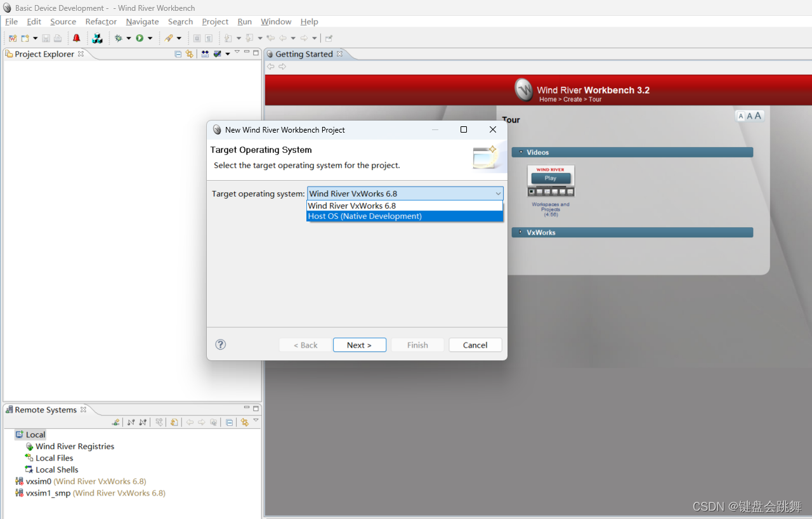Click the Last Edit Location toolbar icon
812x519 pixels.
click(x=271, y=38)
